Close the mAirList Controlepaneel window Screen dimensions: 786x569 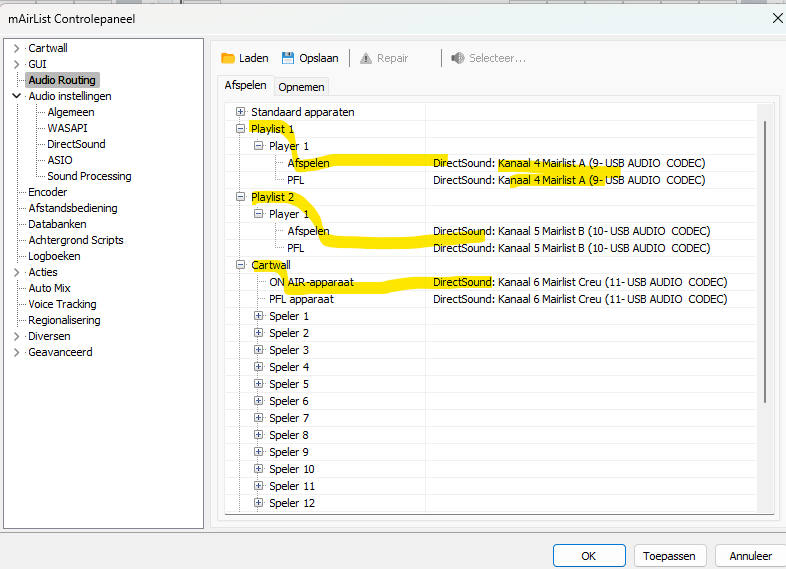[777, 19]
